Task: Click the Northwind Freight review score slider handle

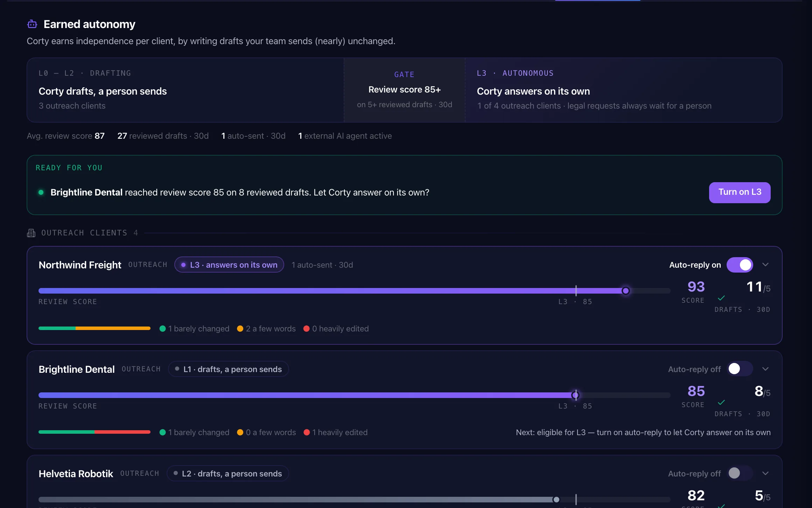Action: 625,291
